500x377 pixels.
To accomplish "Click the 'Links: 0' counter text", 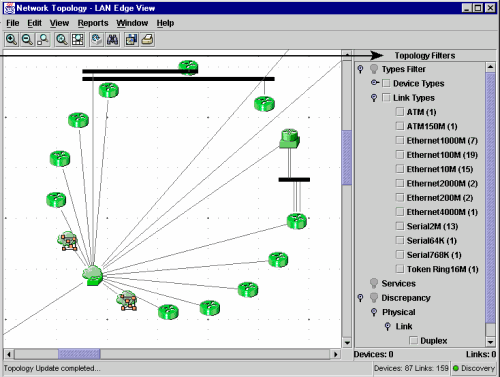I will click(481, 354).
